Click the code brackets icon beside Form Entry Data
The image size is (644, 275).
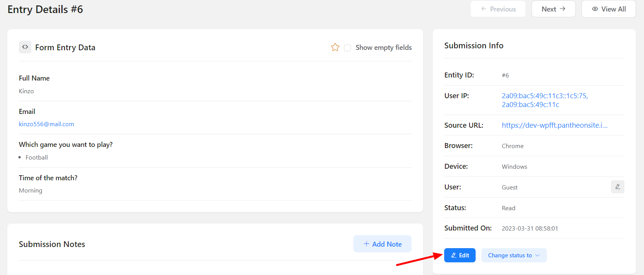point(25,47)
